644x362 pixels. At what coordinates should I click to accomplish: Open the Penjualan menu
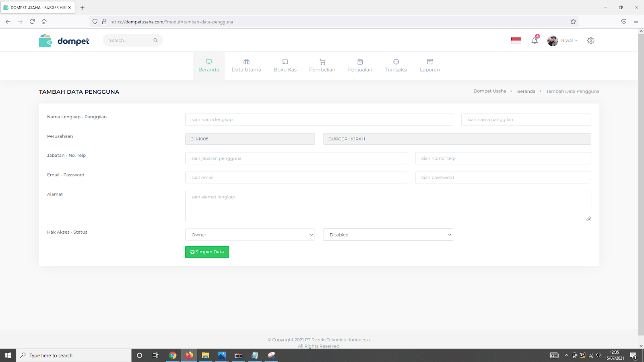pos(360,66)
